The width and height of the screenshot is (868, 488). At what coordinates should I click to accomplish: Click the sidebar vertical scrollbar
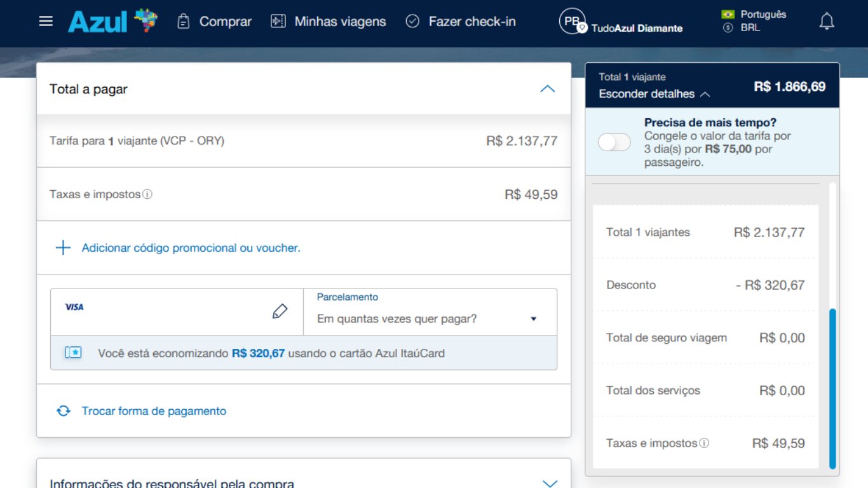click(x=832, y=389)
